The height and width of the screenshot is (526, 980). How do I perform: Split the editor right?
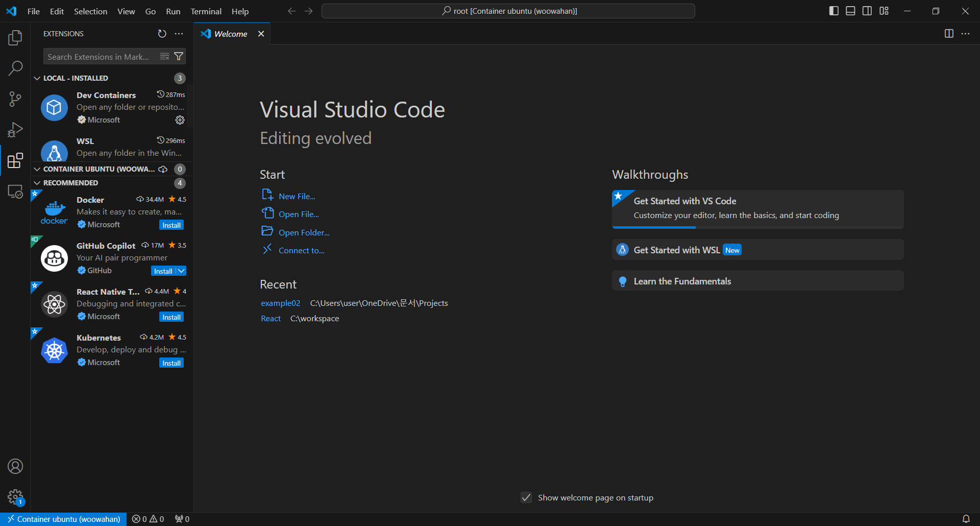click(x=949, y=34)
